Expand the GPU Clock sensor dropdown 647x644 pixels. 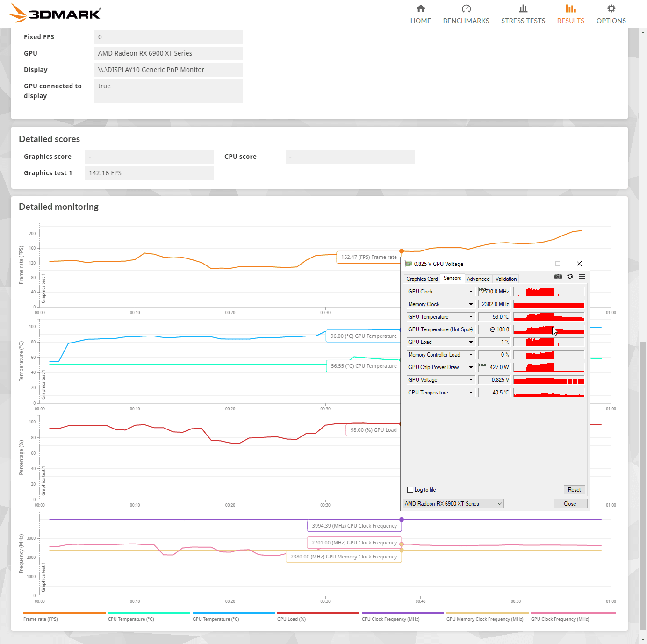471,292
